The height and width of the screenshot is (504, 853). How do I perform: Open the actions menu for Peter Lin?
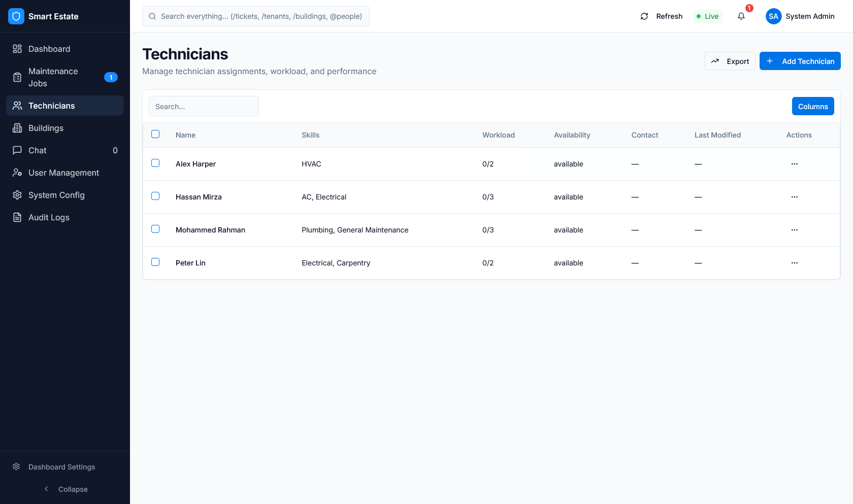pos(795,263)
